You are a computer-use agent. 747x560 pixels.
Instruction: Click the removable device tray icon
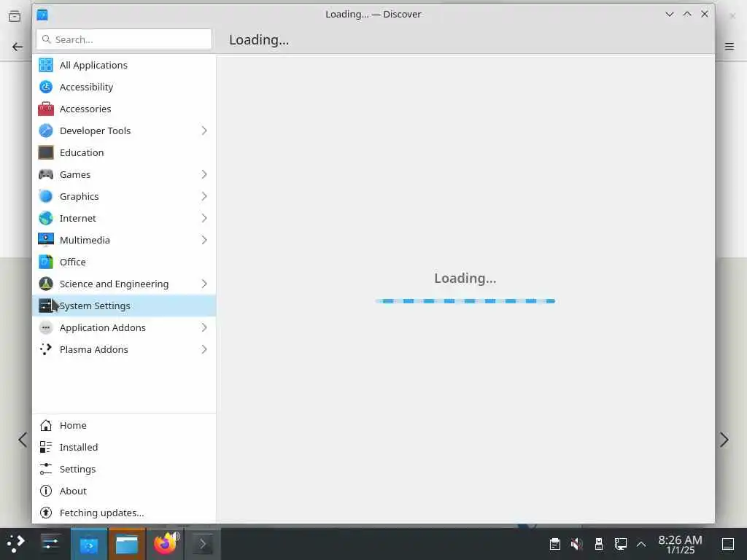click(x=599, y=544)
